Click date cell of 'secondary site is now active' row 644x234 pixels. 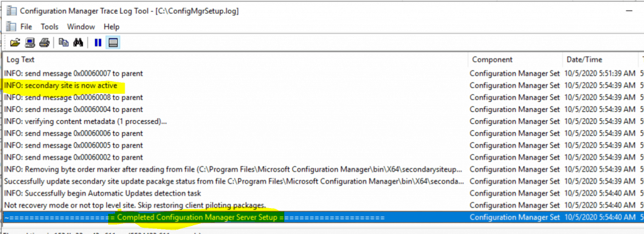click(600, 86)
